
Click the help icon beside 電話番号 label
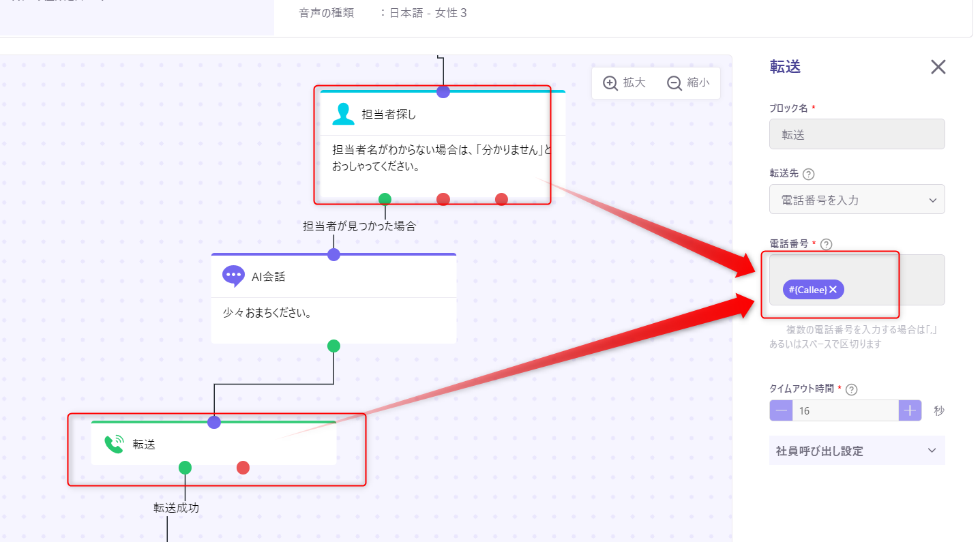click(827, 244)
